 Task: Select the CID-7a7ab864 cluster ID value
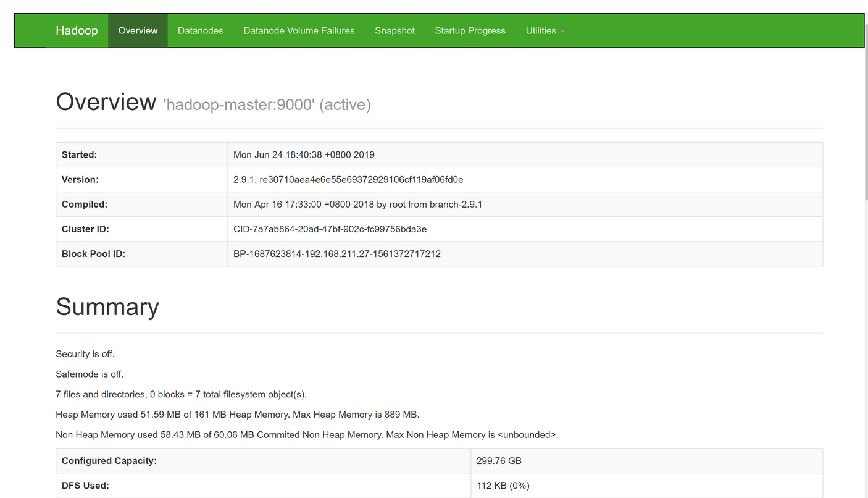tap(330, 229)
